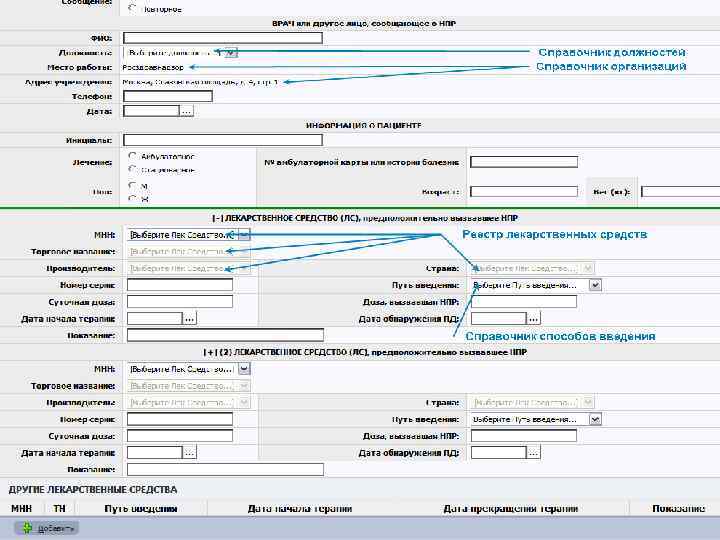Select the Ж gender radio button
Image resolution: width=720 pixels, height=540 pixels.
[x=132, y=199]
